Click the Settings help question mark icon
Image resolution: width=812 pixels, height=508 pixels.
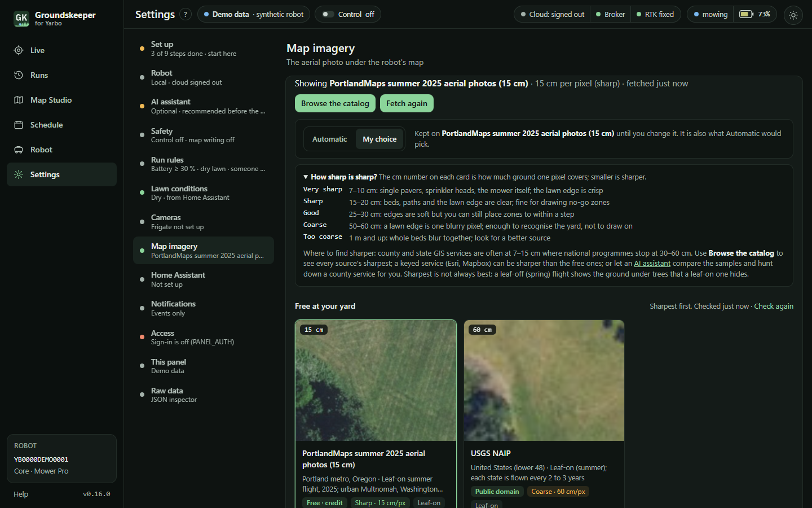coord(186,15)
